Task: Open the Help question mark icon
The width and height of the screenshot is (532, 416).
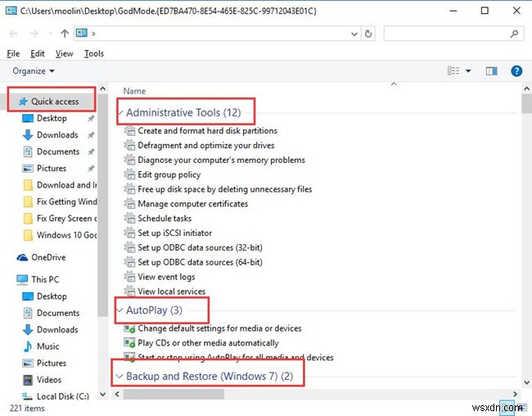Action: pos(516,71)
